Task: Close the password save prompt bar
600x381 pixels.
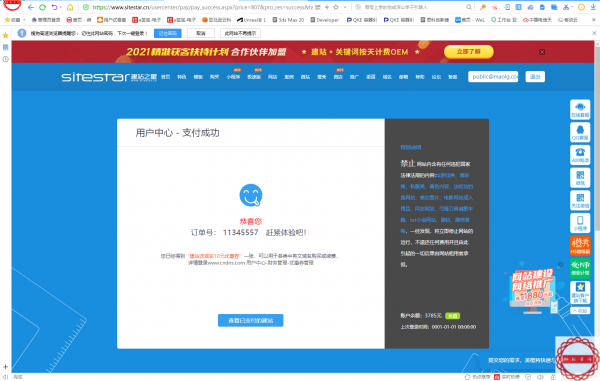Action: pyautogui.click(x=594, y=33)
